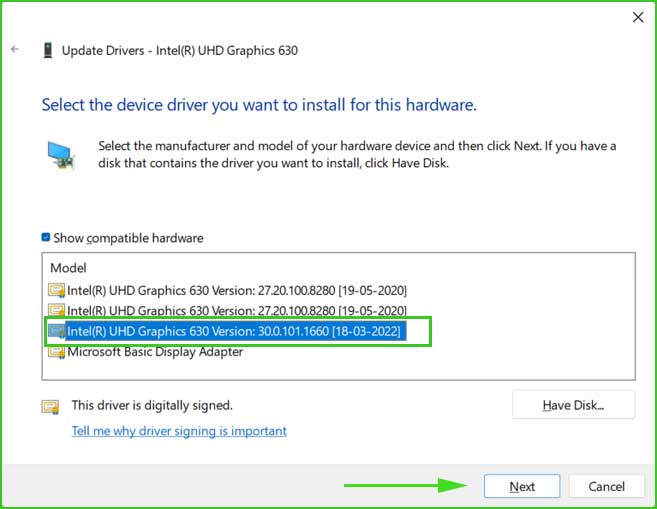Select Microsoft Basic Display Adapter in the list
This screenshot has height=509, width=657.
155,352
